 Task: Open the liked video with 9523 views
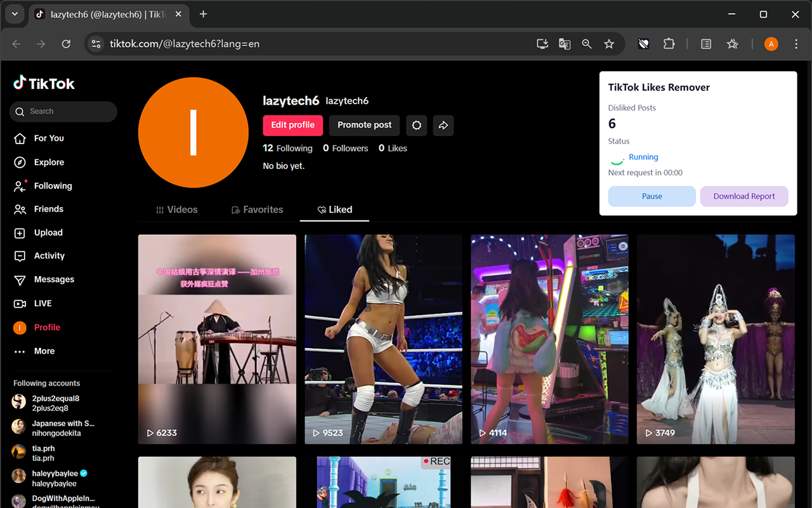(x=383, y=339)
